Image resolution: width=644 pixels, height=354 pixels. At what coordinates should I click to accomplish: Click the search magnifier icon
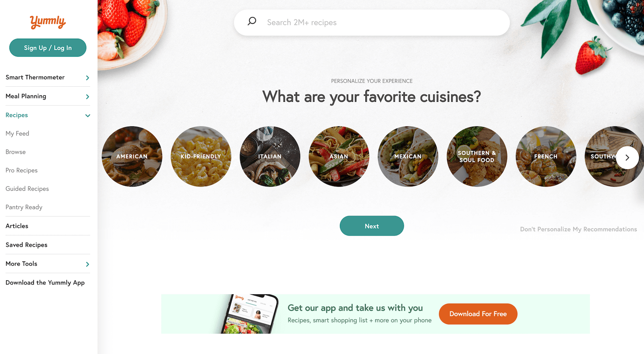click(252, 21)
